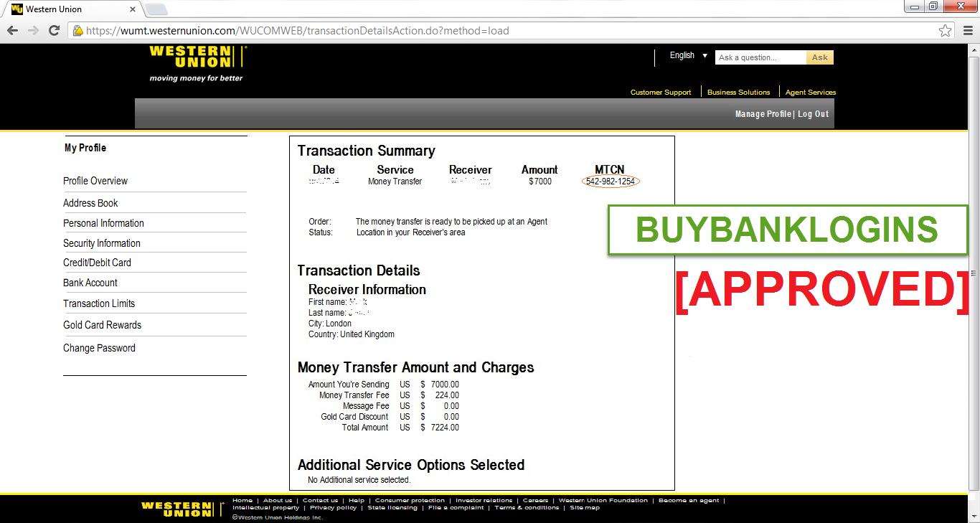View Transaction Limits in sidebar
Image resolution: width=980 pixels, height=523 pixels.
[x=99, y=303]
